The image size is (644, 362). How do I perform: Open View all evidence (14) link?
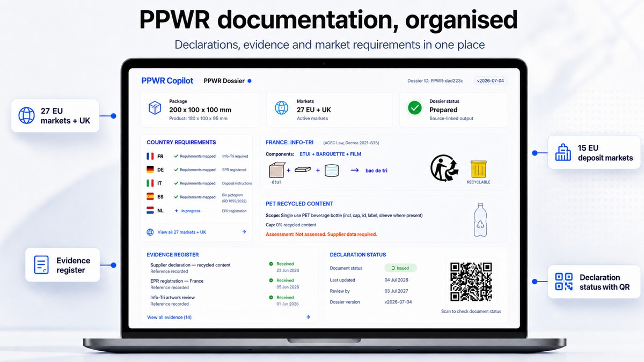point(169,317)
